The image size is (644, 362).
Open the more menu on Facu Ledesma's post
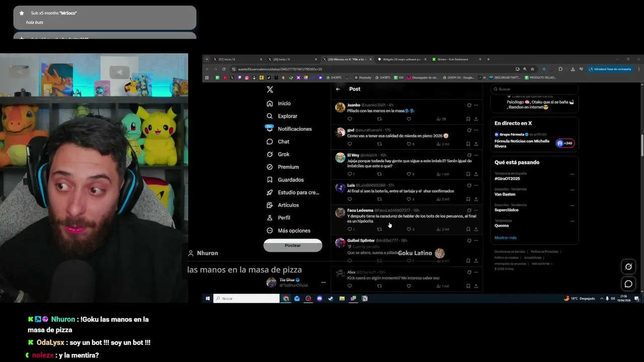point(476,211)
